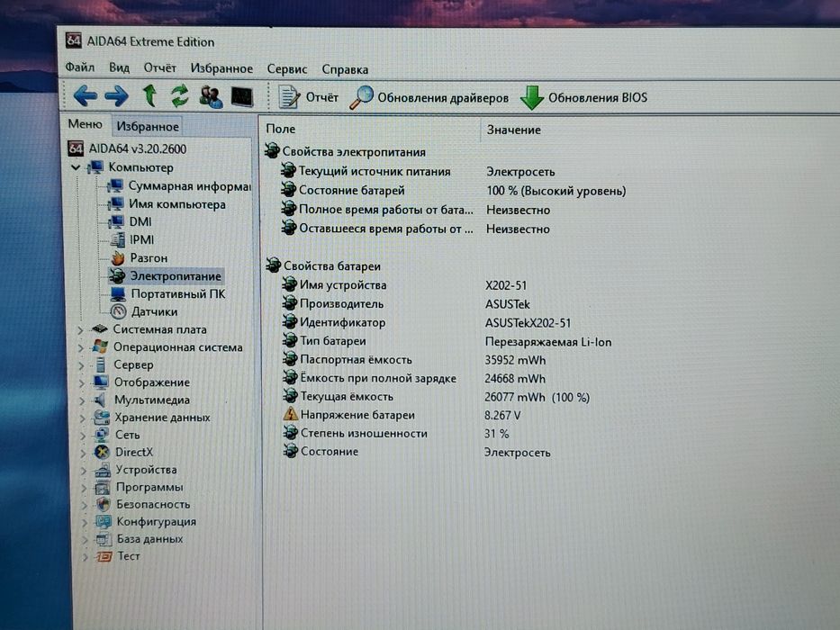Expand the Операционная система node
Viewport: 840px width, 630px height.
click(x=81, y=348)
